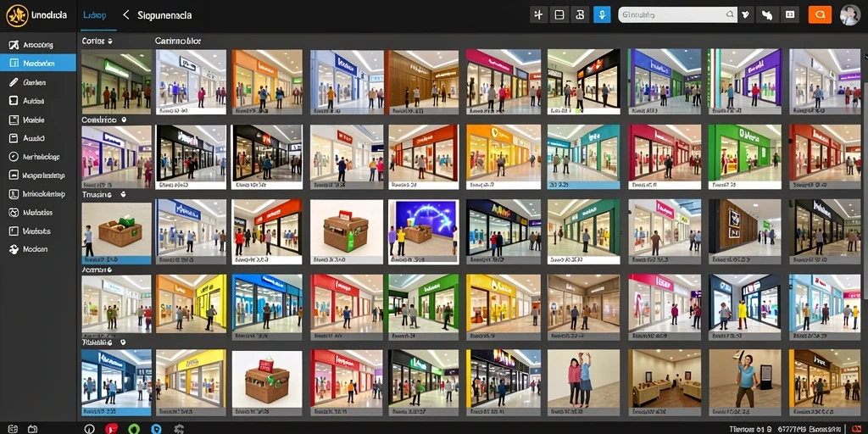Click the back arrow next to Siopunenacia
The image size is (868, 434).
(126, 15)
